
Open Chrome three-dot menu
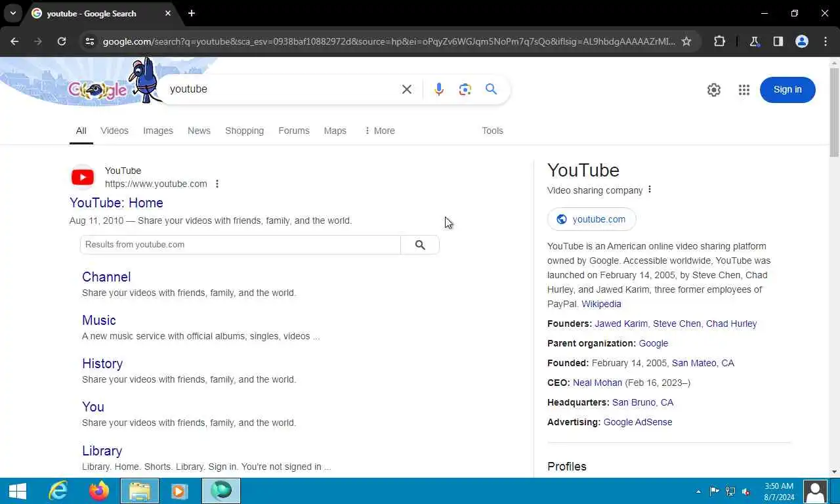[x=826, y=41]
